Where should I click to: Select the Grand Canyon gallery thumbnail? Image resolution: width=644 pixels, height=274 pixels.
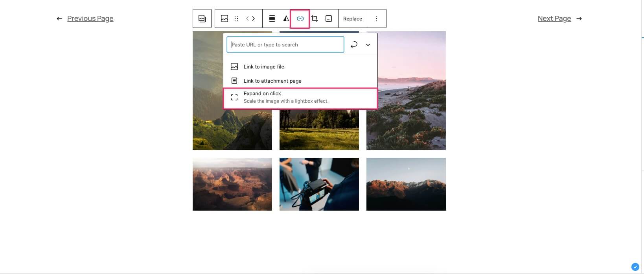click(x=232, y=184)
